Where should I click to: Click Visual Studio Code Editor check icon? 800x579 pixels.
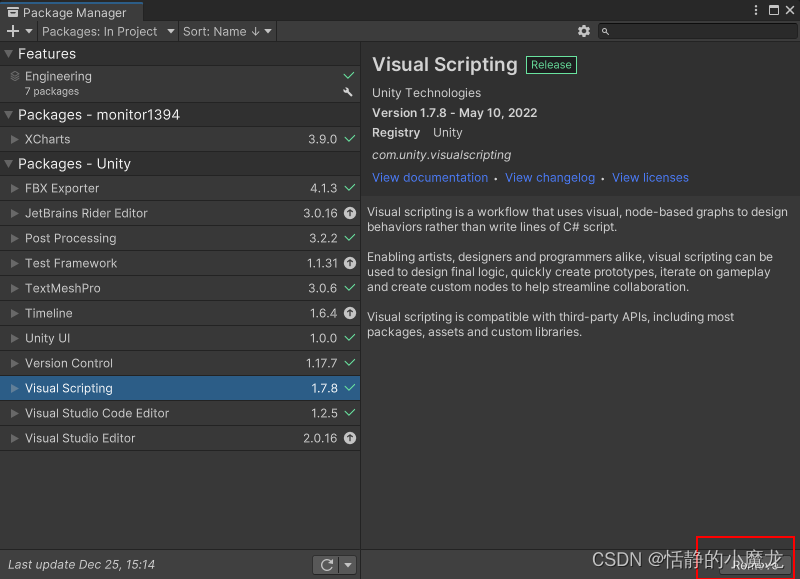(349, 413)
